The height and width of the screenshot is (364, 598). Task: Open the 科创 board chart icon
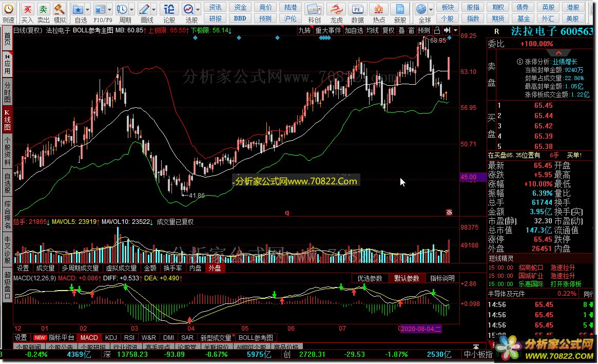(314, 9)
